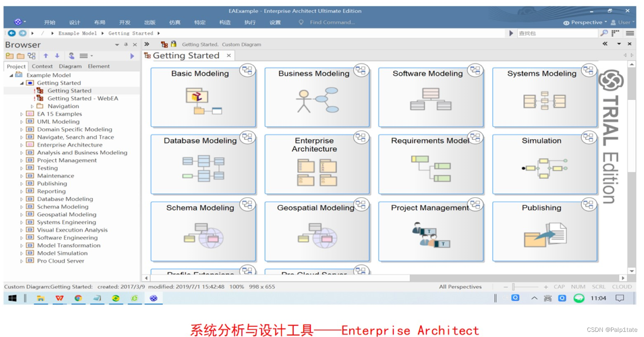644x337 pixels.
Task: Open the diagram icon on Simulation card
Action: 589,137
